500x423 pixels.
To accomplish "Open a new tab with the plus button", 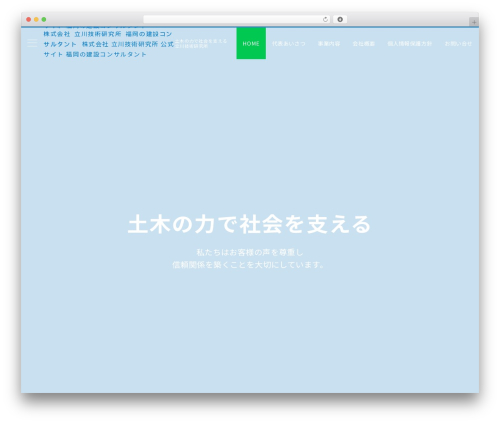I will 474,22.
